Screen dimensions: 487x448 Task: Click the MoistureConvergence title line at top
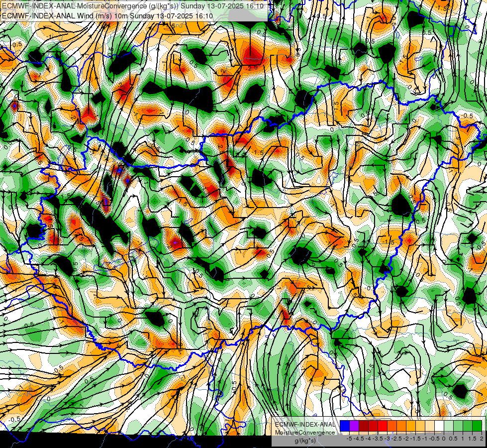coord(133,6)
